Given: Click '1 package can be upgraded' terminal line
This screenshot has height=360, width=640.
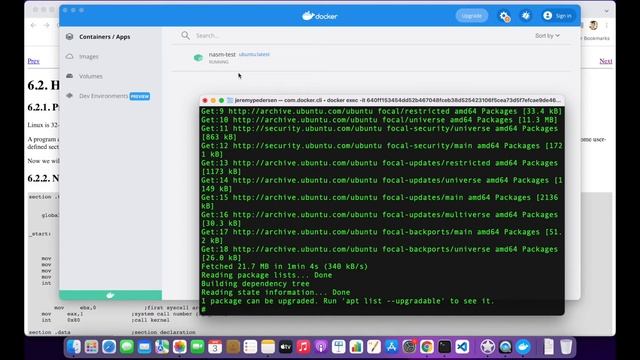Looking at the screenshot, I should click(348, 301).
